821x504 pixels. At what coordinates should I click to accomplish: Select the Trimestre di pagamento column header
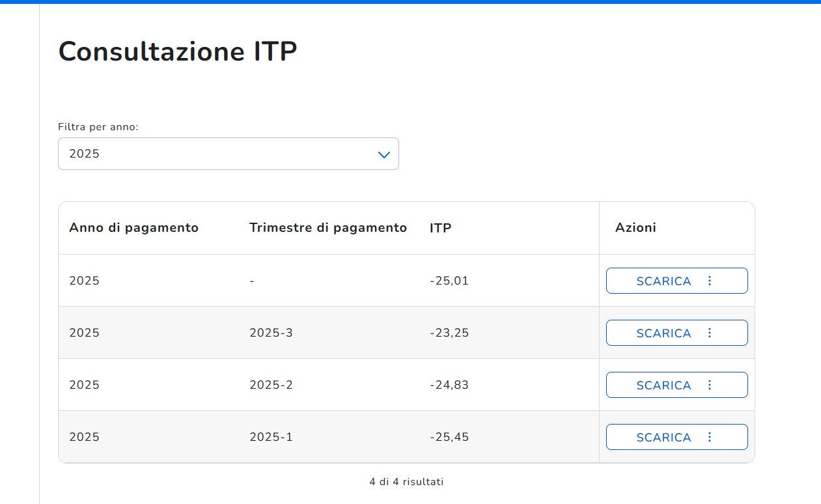click(327, 228)
